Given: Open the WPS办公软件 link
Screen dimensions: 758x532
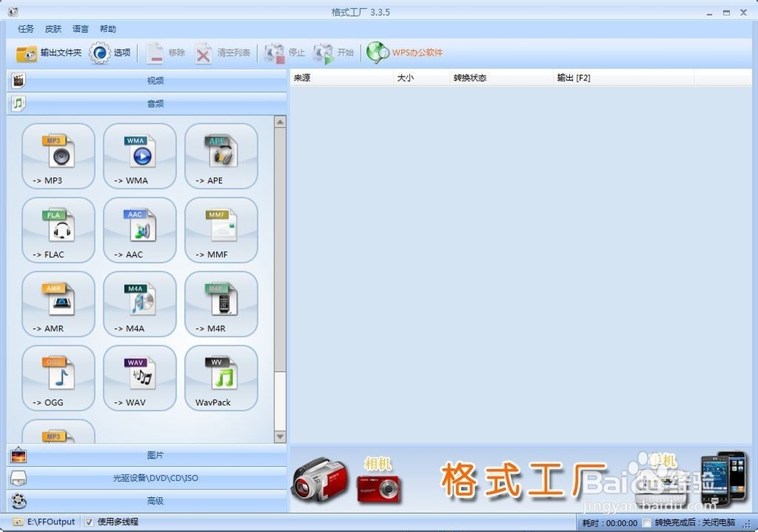Looking at the screenshot, I should coord(405,52).
